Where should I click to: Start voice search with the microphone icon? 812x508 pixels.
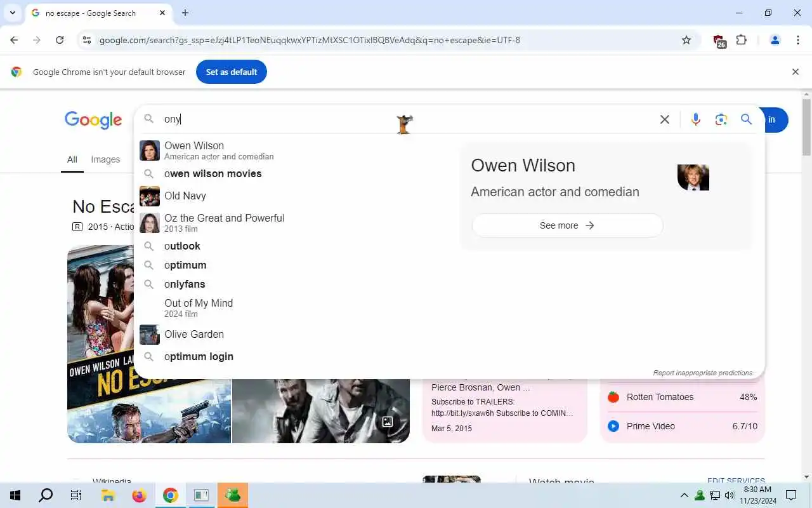pos(696,119)
